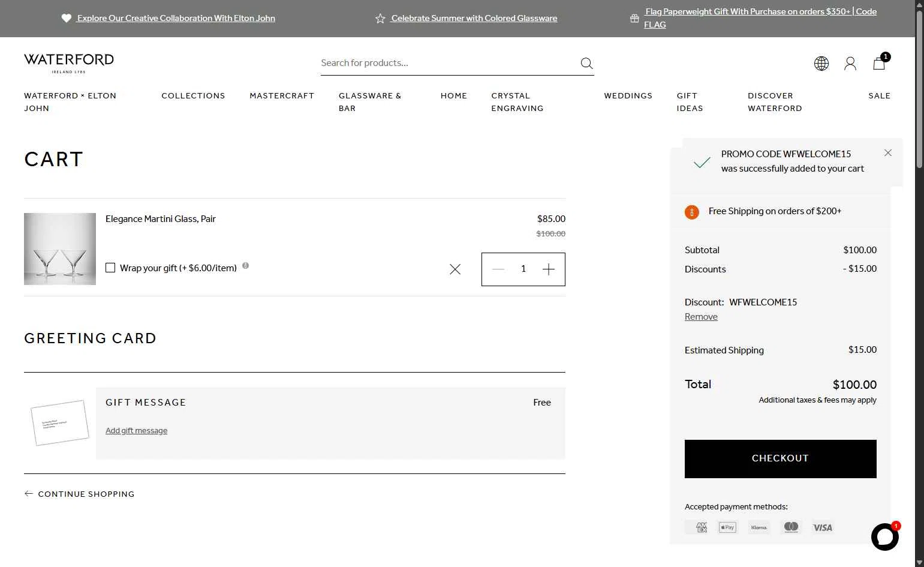924x567 pixels.
Task: Click the Checkout button
Action: pyautogui.click(x=780, y=458)
